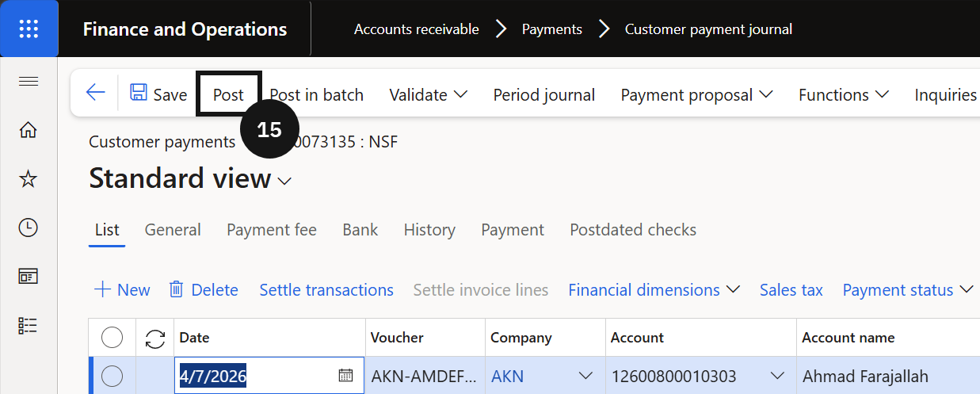980x394 pixels.
Task: Click the Account column header
Action: [701, 338]
